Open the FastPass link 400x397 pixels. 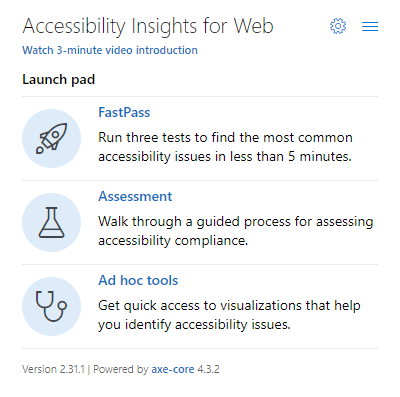pos(124,112)
